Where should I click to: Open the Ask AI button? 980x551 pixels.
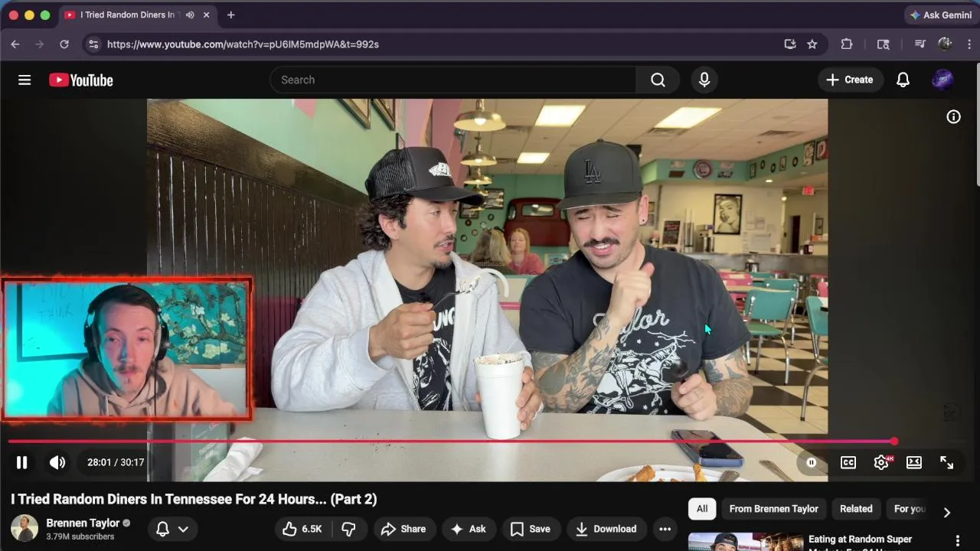coord(469,529)
